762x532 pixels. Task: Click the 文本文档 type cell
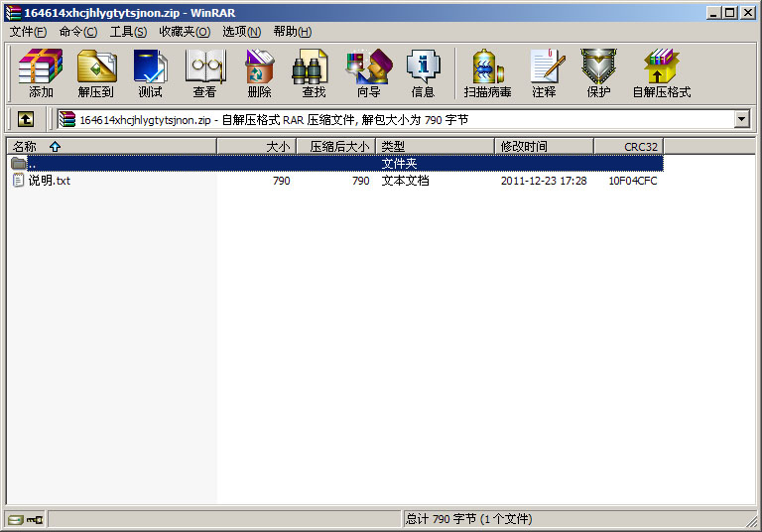[405, 181]
